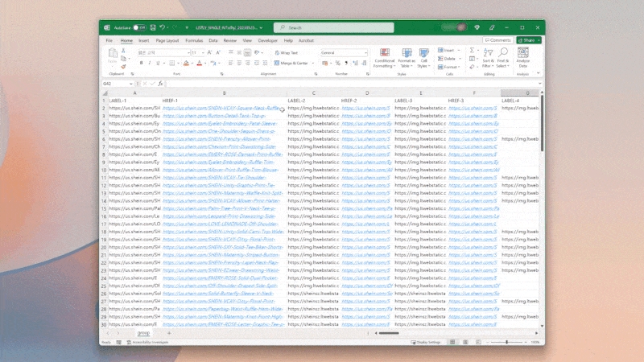Image resolution: width=644 pixels, height=362 pixels.
Task: Open Cell Styles gallery
Action: pos(423,58)
